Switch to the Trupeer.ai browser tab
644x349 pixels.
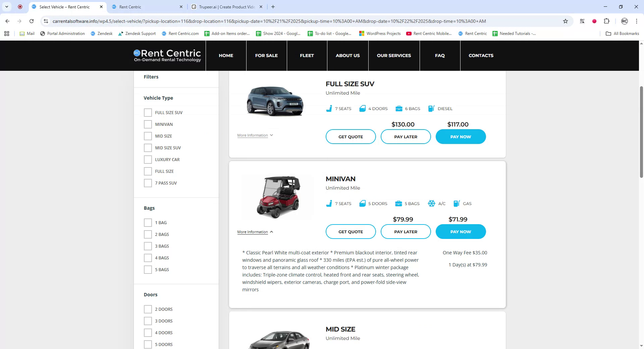pos(227,7)
